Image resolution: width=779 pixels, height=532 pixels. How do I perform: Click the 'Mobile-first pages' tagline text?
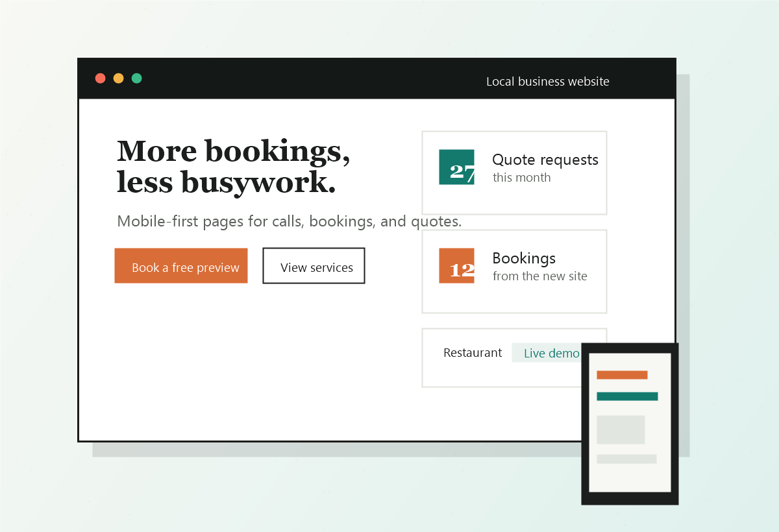coord(290,221)
